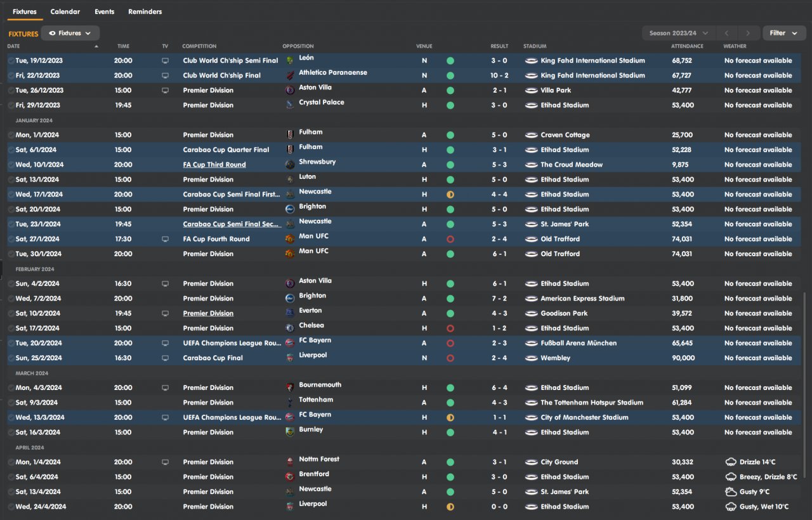812x520 pixels.
Task: Open the FA Cup Third Round link
Action: point(214,165)
